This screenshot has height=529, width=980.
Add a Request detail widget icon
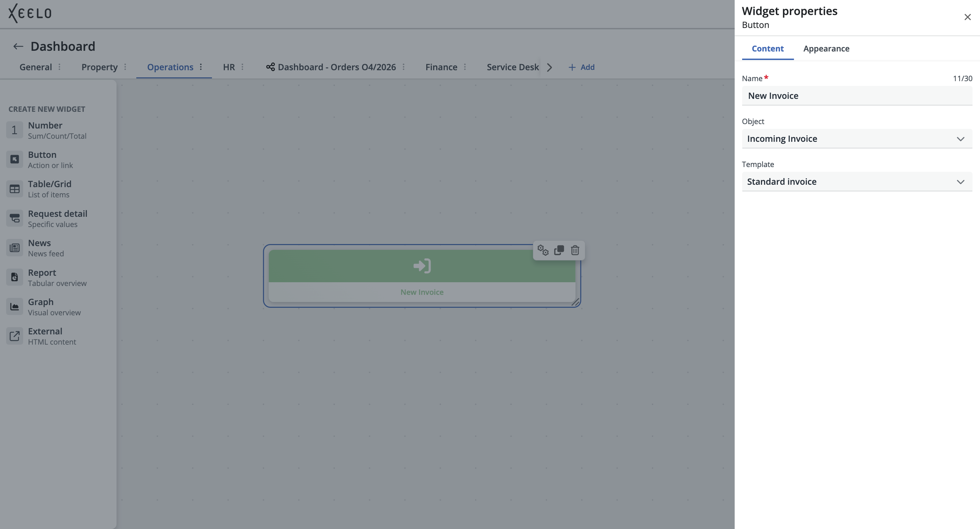14,218
